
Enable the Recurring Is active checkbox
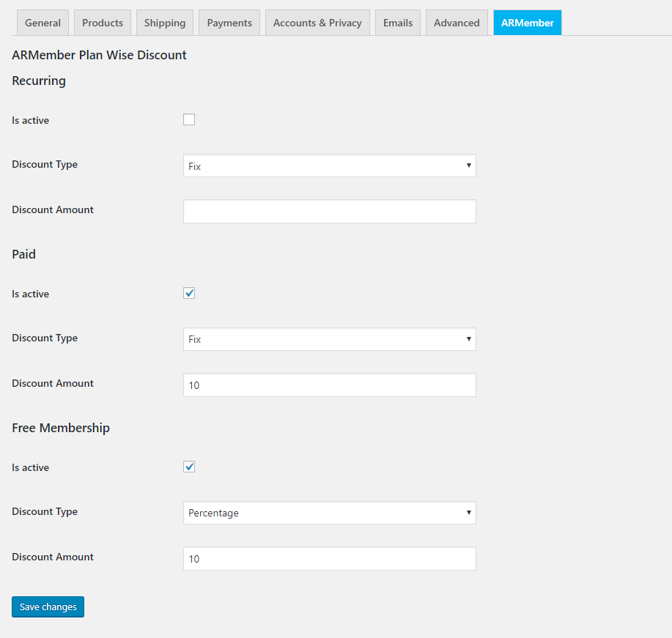tap(189, 119)
